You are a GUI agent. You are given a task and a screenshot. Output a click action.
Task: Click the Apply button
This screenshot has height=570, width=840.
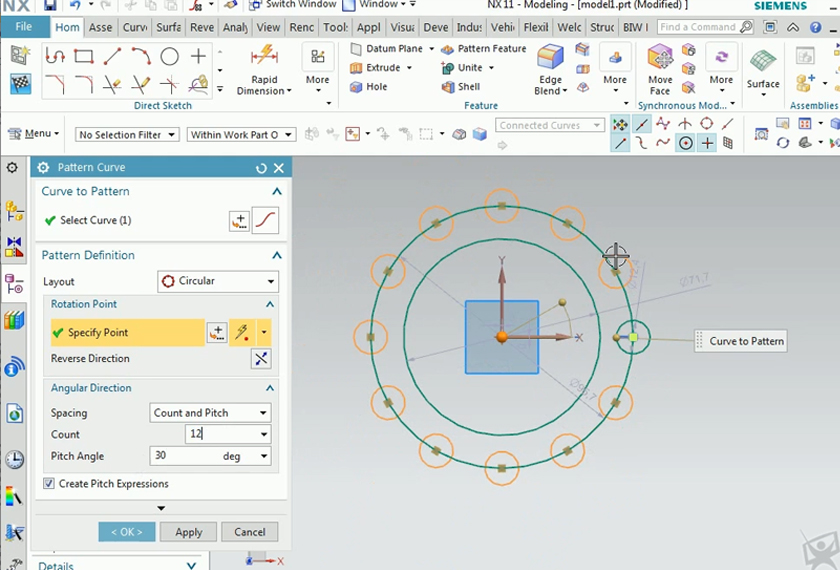[x=188, y=532]
